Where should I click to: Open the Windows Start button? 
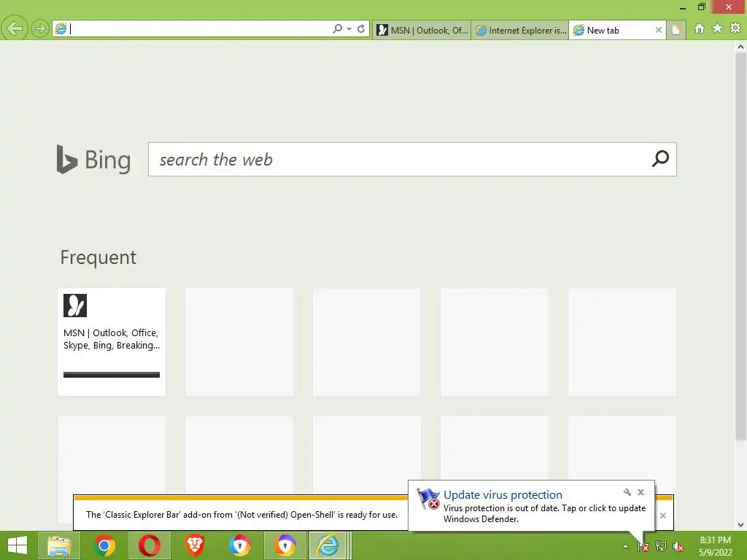click(18, 545)
